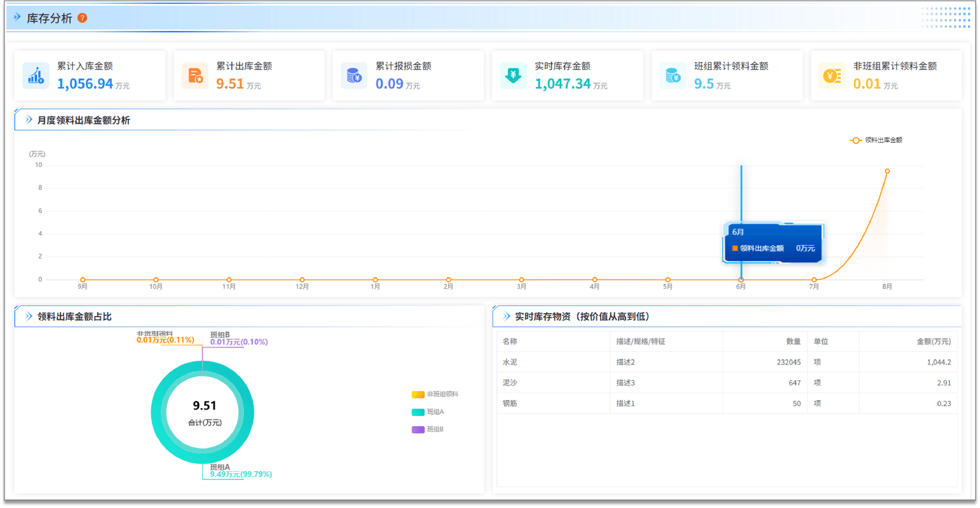Click the 班组A 9.49万元(99.79%) donut label
The image size is (980, 508).
241,471
